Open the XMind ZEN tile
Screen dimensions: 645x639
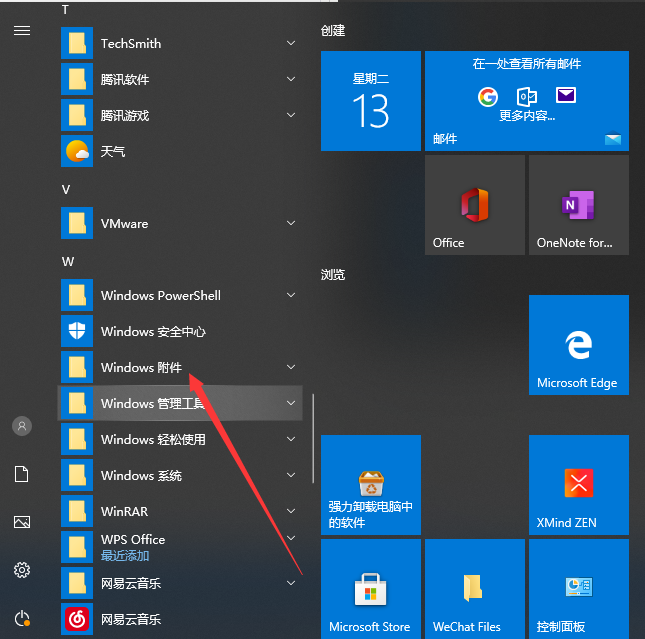(578, 484)
